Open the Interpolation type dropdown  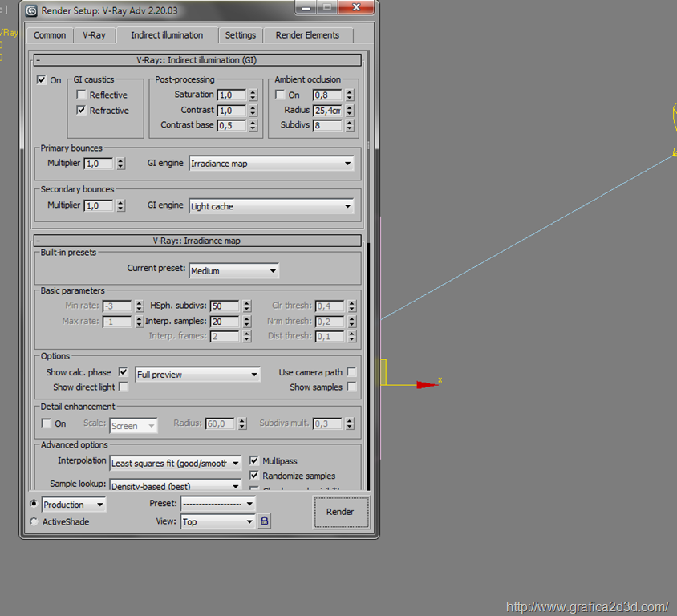pos(176,463)
